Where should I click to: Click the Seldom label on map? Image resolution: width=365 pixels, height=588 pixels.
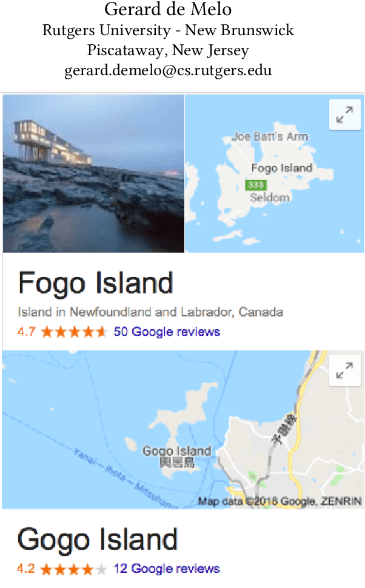pyautogui.click(x=270, y=198)
